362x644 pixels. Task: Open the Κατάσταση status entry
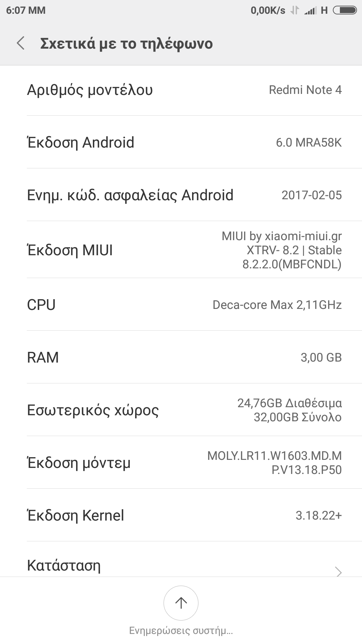pos(64,566)
